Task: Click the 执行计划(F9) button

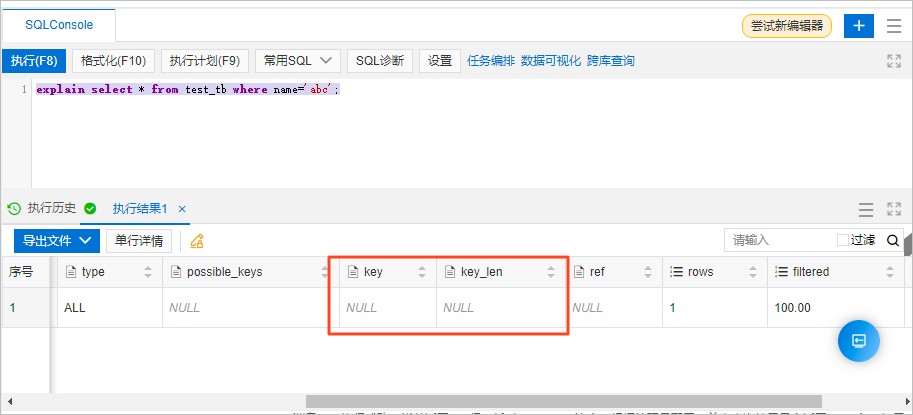Action: (205, 61)
